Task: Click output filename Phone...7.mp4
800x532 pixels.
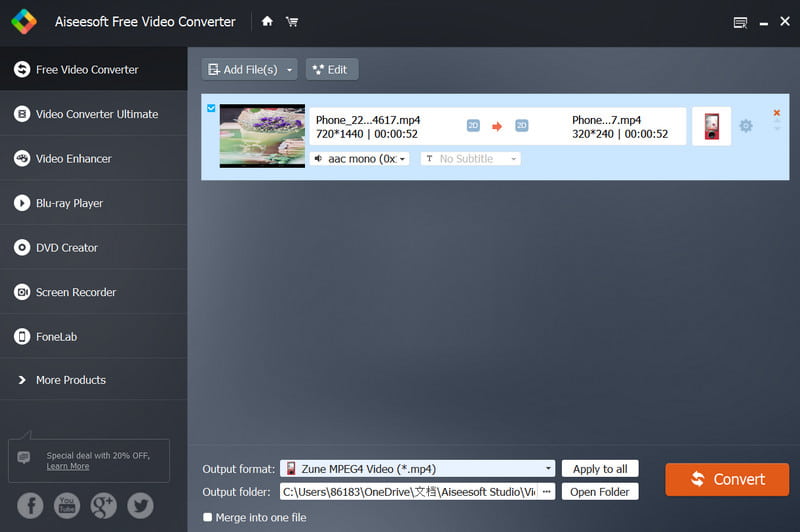Action: click(606, 120)
